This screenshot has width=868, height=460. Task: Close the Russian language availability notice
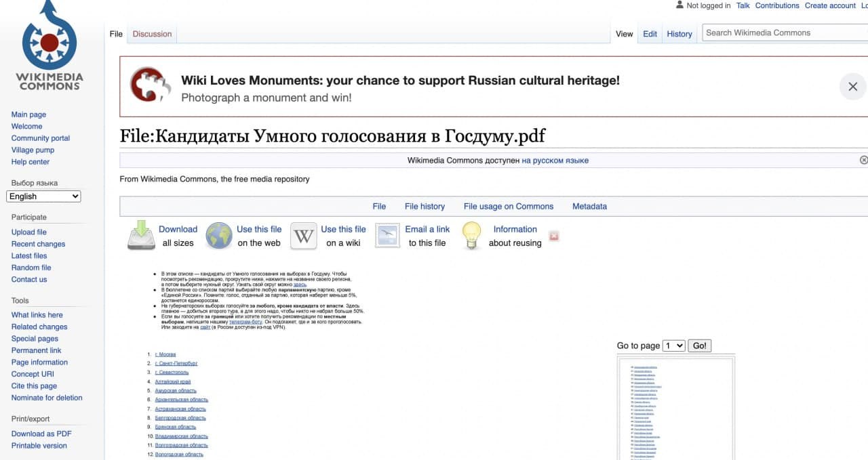(x=863, y=161)
